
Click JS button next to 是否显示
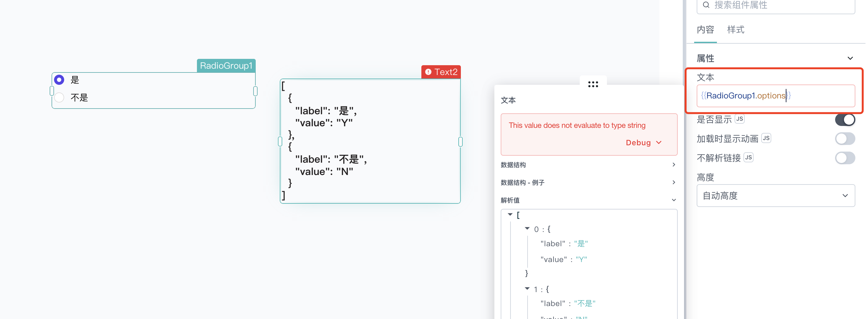point(739,119)
